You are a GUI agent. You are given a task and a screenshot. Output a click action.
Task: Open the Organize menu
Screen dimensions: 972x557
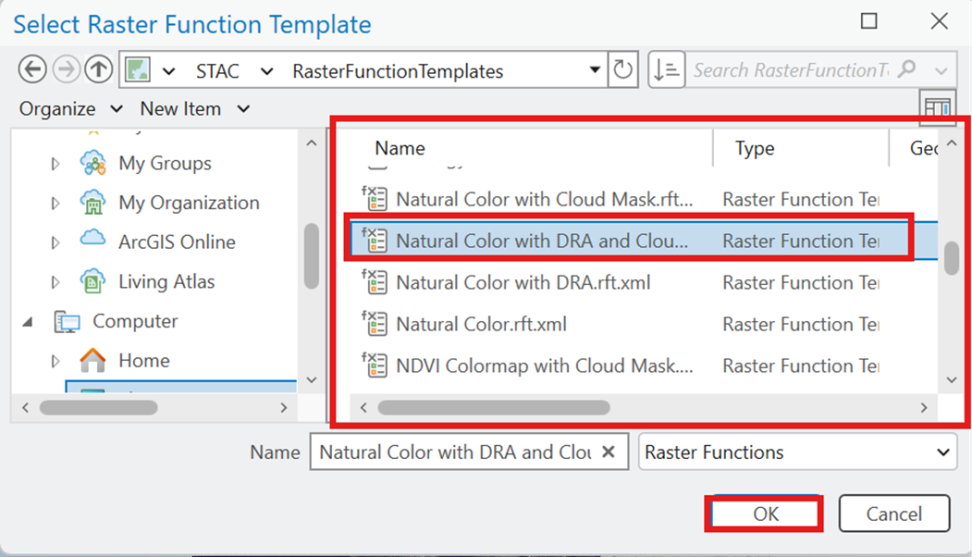point(71,109)
